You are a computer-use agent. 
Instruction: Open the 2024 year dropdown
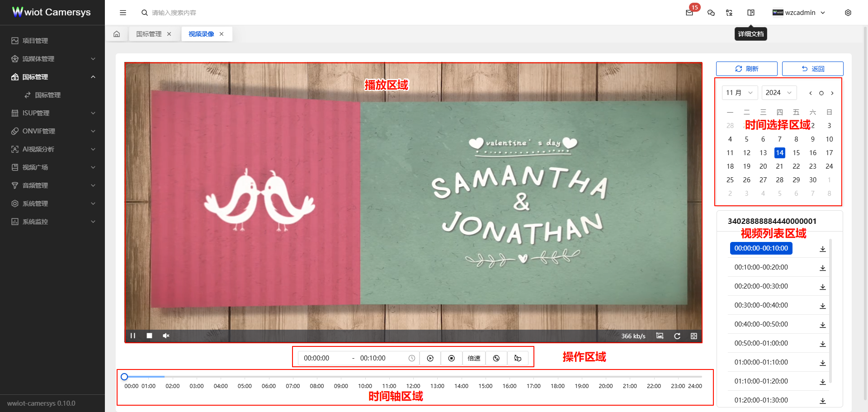779,93
